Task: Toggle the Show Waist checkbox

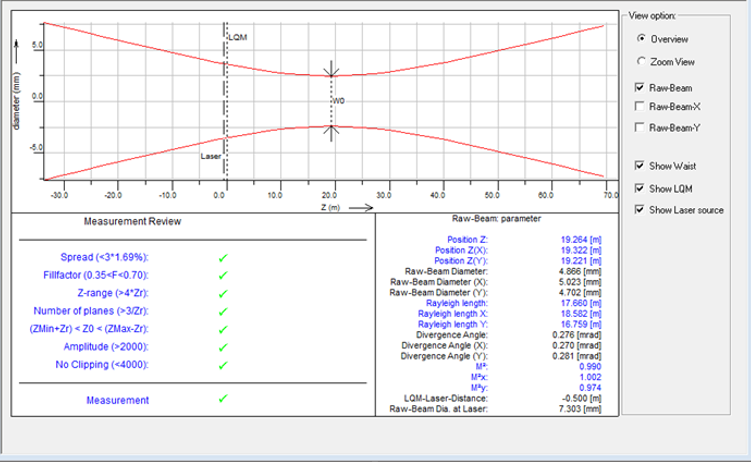Action: 639,165
